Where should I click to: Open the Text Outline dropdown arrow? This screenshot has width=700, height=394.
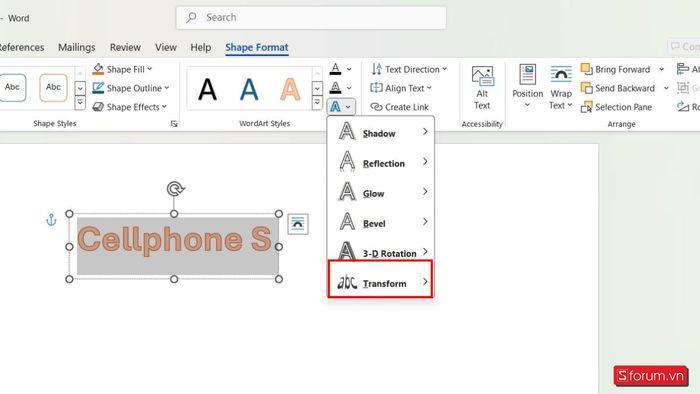[x=349, y=88]
